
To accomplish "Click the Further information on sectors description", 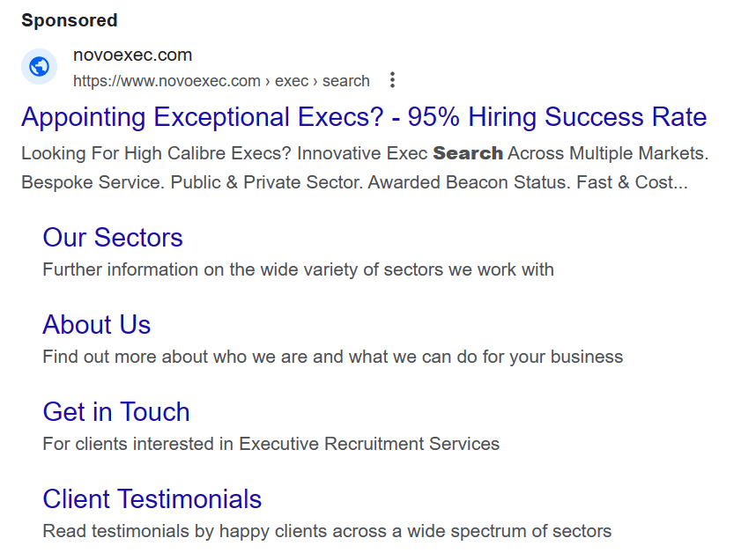I will (x=299, y=269).
